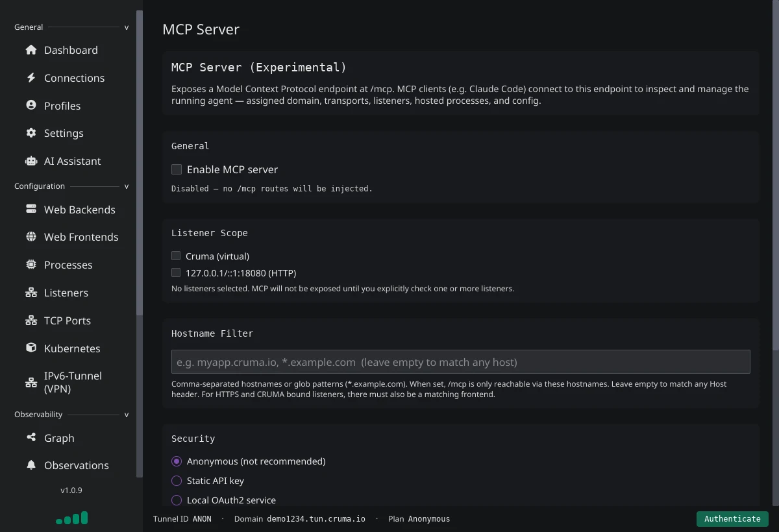The image size is (779, 532).
Task: Collapse the Observability sidebar section
Action: tap(127, 415)
